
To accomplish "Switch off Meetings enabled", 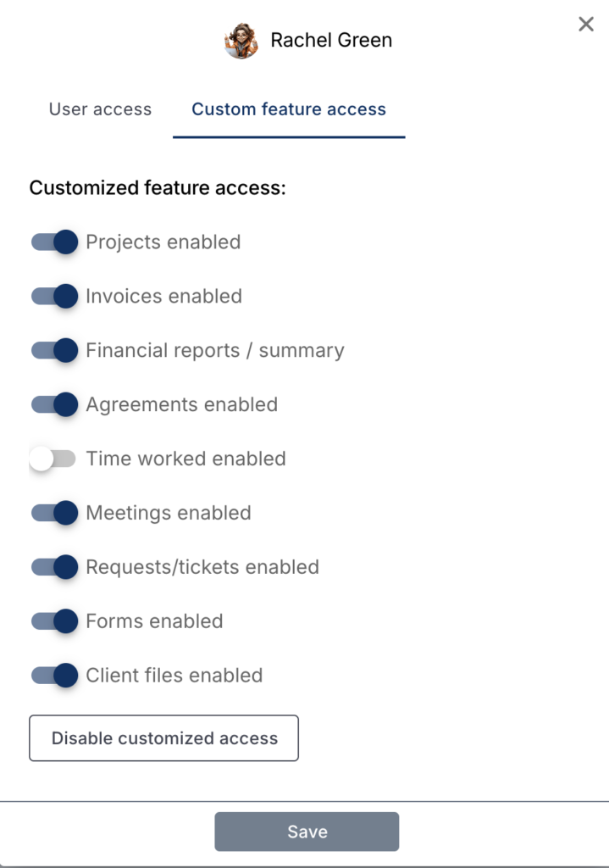I will pyautogui.click(x=54, y=513).
